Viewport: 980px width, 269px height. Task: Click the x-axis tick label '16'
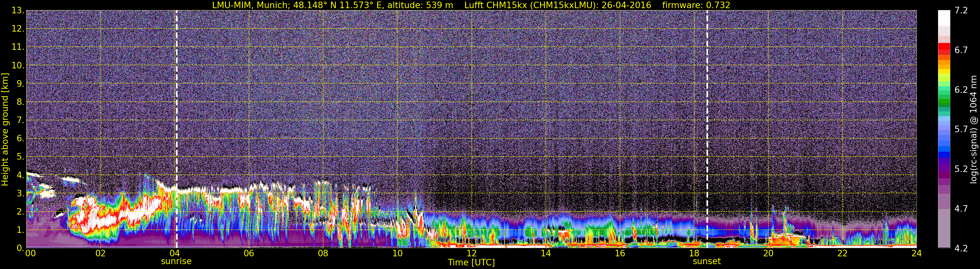(620, 253)
